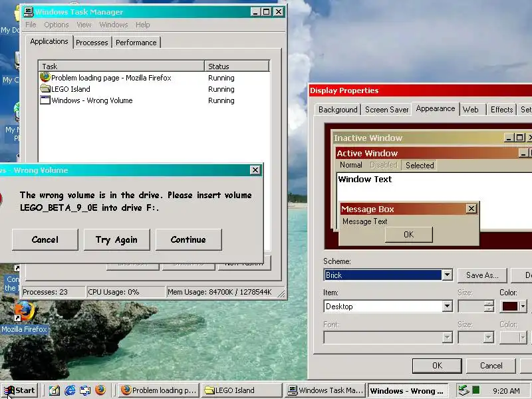This screenshot has height=399, width=532.
Task: Switch to the Processes tab
Action: (x=92, y=43)
